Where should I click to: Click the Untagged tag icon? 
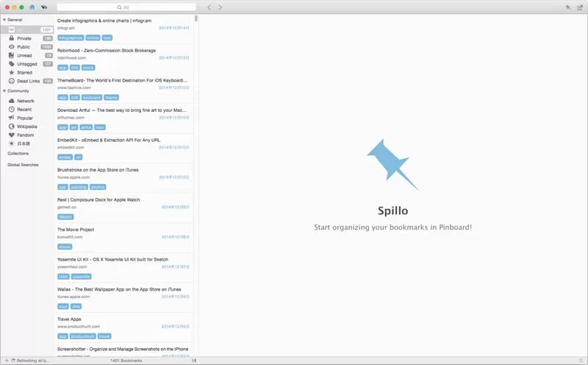tap(12, 64)
